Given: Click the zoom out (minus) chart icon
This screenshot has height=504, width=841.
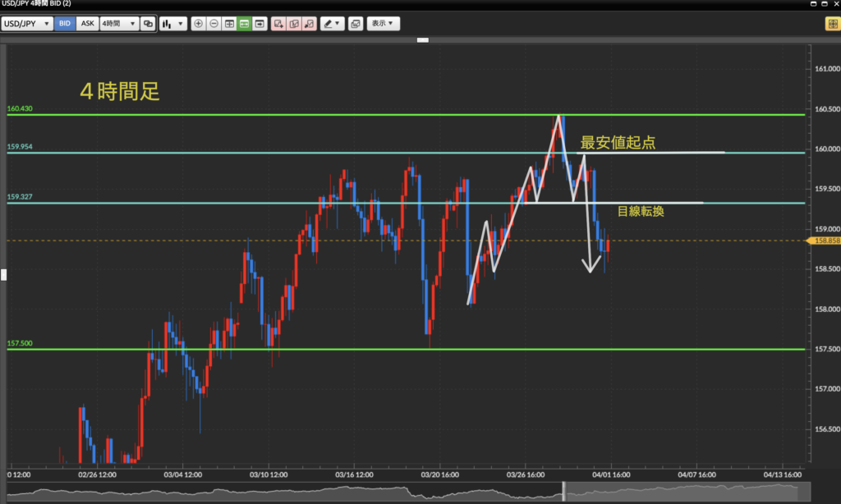Looking at the screenshot, I should pos(214,24).
